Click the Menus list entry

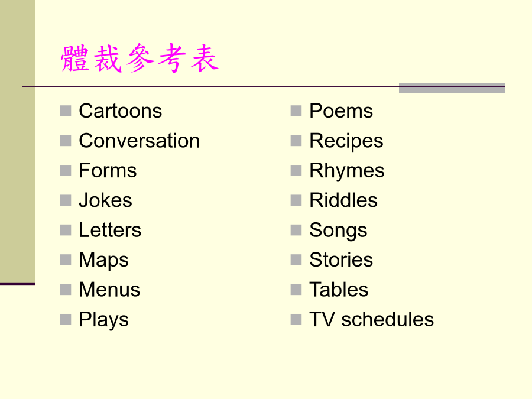pos(109,290)
